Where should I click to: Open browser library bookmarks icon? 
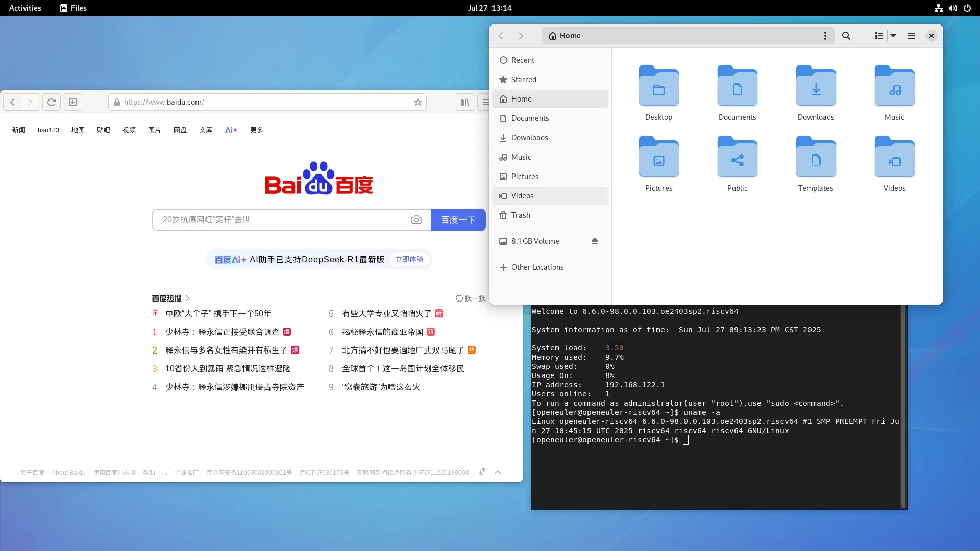click(x=465, y=102)
